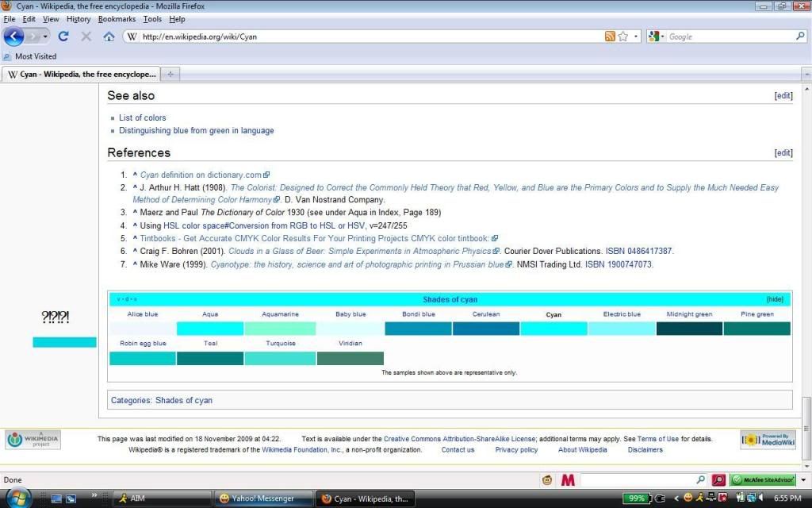Screen dimensions: 812x508
Task: Bookmark this page with the star icon
Action: [x=623, y=37]
